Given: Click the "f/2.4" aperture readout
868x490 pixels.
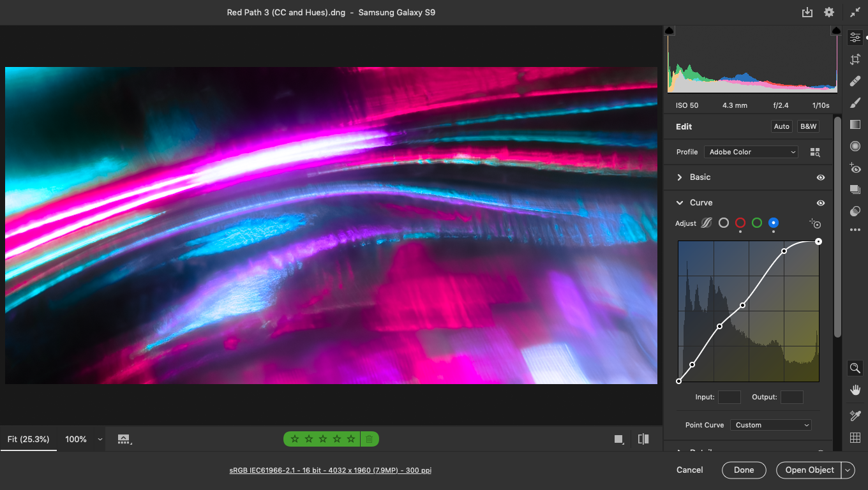Looking at the screenshot, I should 782,105.
